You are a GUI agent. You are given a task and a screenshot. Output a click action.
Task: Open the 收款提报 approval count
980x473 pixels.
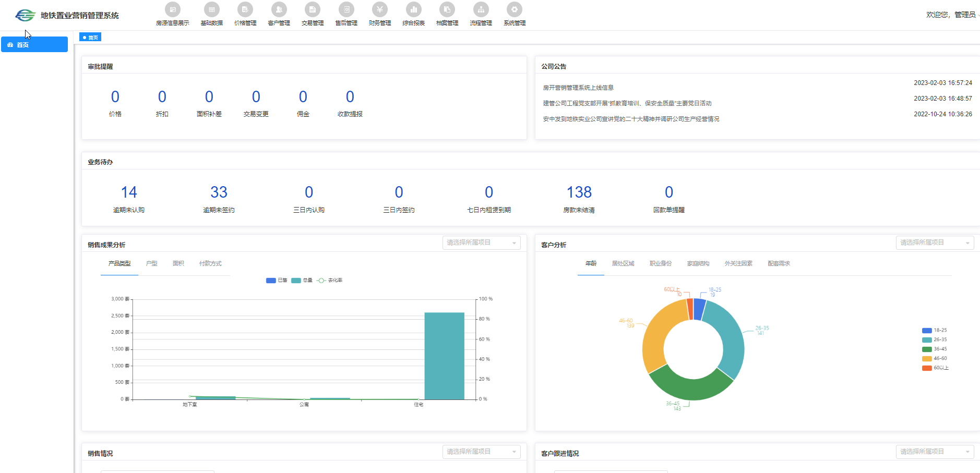pos(350,97)
